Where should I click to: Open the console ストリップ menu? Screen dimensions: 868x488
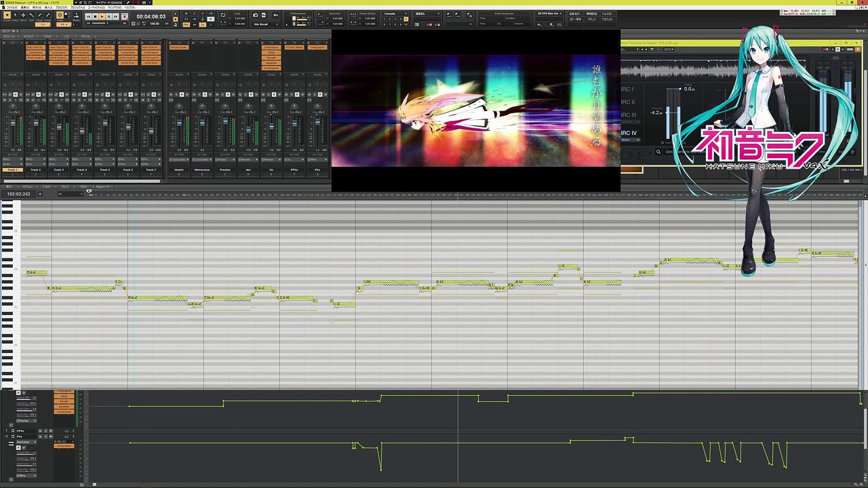point(30,37)
